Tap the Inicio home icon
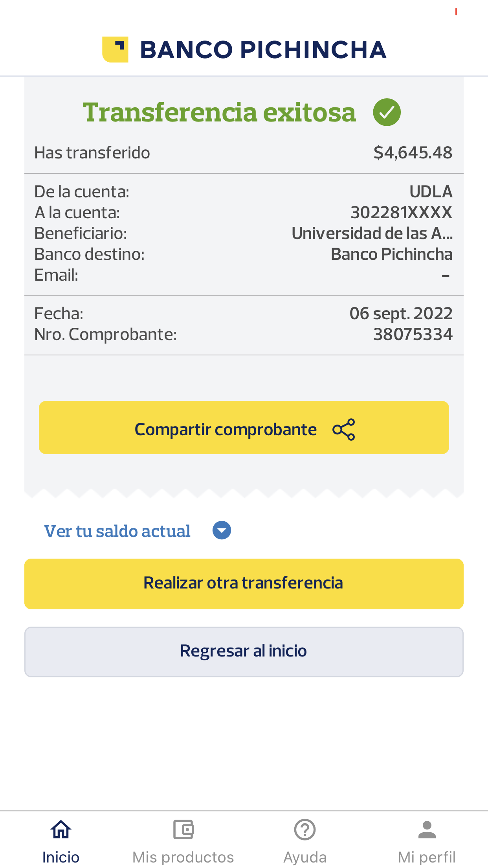This screenshot has height=868, width=488. 61,829
